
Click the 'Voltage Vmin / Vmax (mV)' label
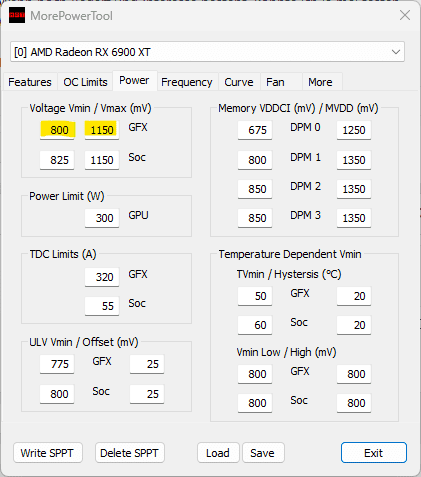point(90,108)
